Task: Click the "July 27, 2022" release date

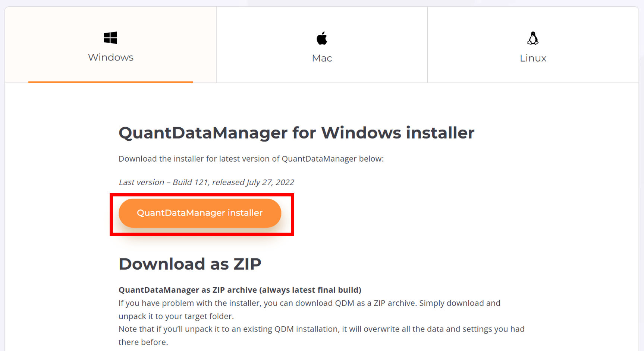Action: pos(270,182)
